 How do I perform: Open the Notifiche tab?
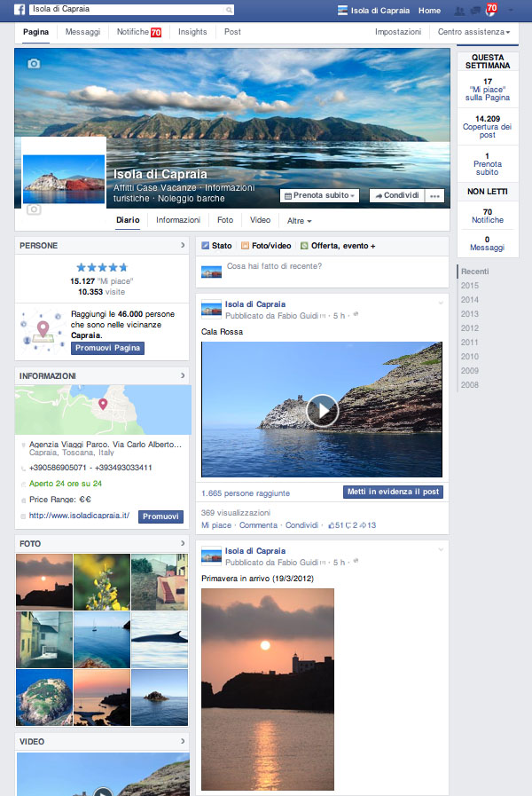coord(139,32)
